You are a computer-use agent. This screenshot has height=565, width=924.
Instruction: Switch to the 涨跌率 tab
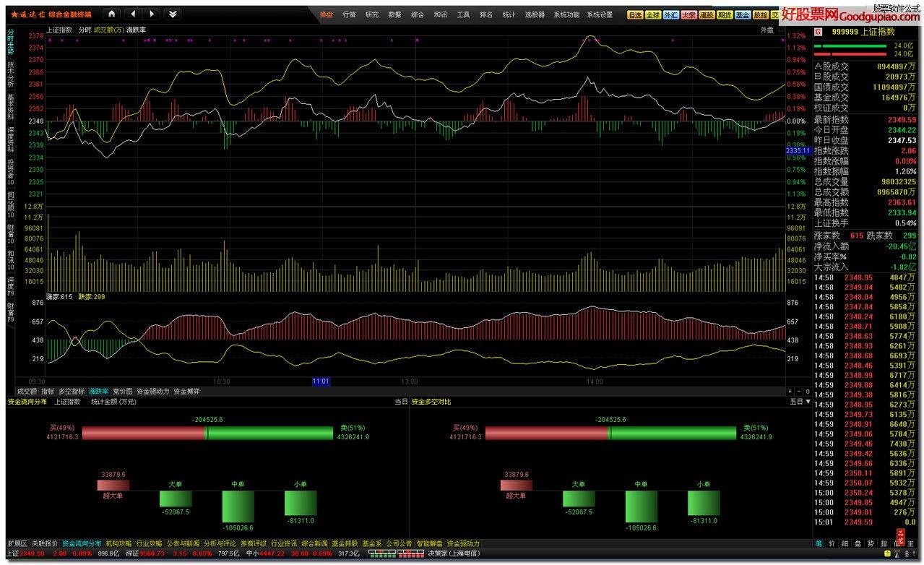99,391
